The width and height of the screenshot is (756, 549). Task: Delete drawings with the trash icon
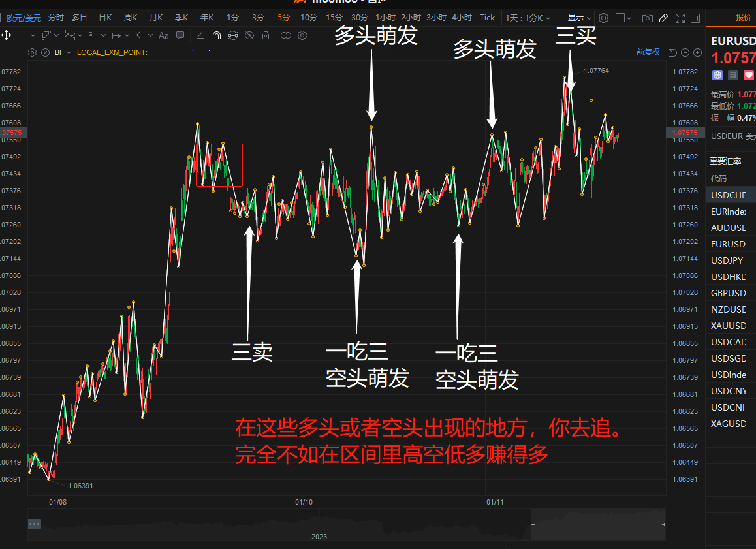(x=266, y=35)
